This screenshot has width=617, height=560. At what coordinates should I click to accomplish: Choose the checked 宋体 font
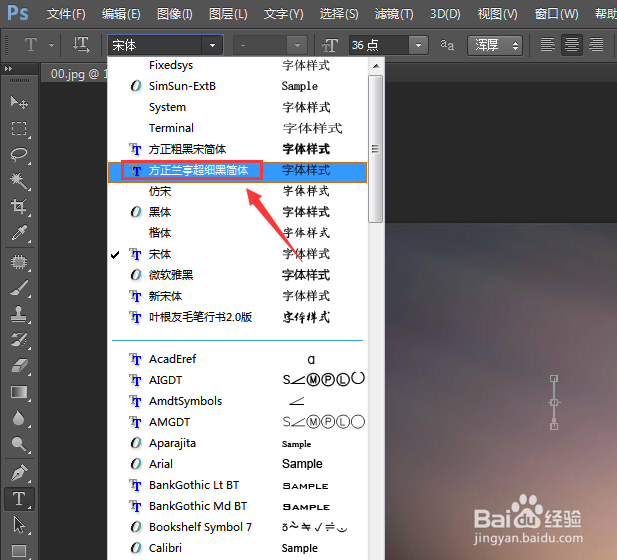coord(237,254)
